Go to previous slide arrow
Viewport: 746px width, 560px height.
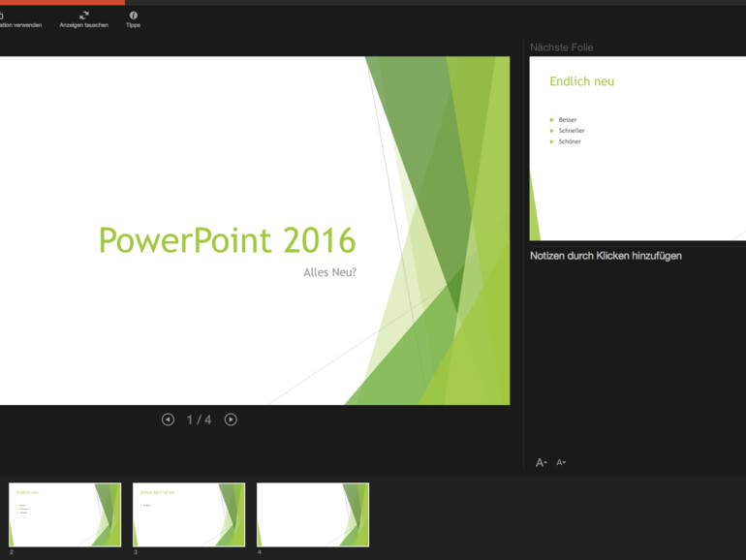coord(168,420)
